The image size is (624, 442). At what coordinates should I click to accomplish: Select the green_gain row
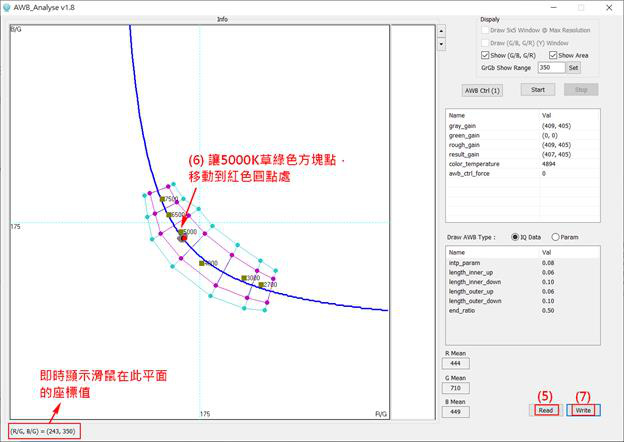(523, 135)
